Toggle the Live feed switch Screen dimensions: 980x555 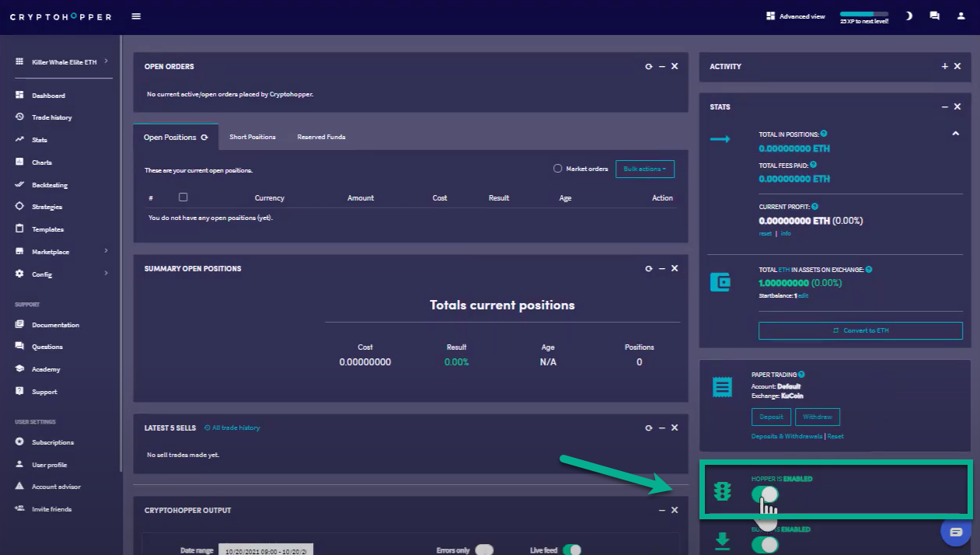(571, 550)
